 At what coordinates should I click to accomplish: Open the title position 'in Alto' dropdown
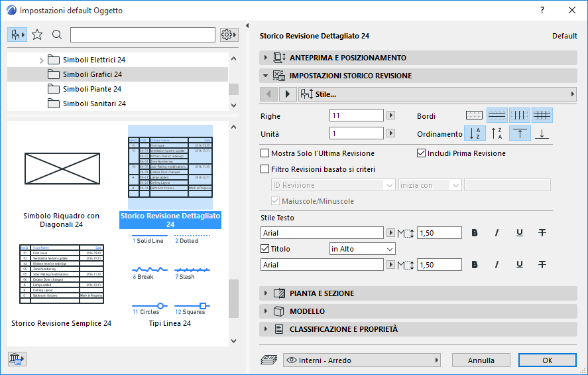tap(362, 249)
